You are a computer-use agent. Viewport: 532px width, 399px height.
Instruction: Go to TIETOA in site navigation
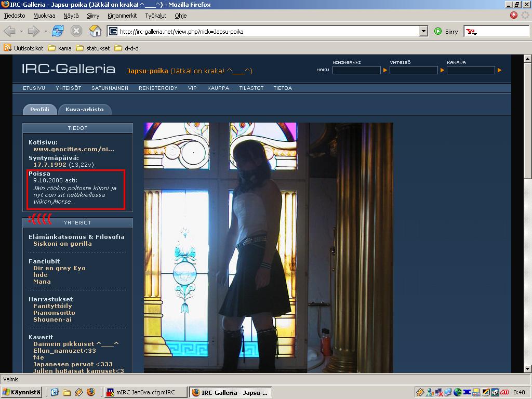click(283, 88)
